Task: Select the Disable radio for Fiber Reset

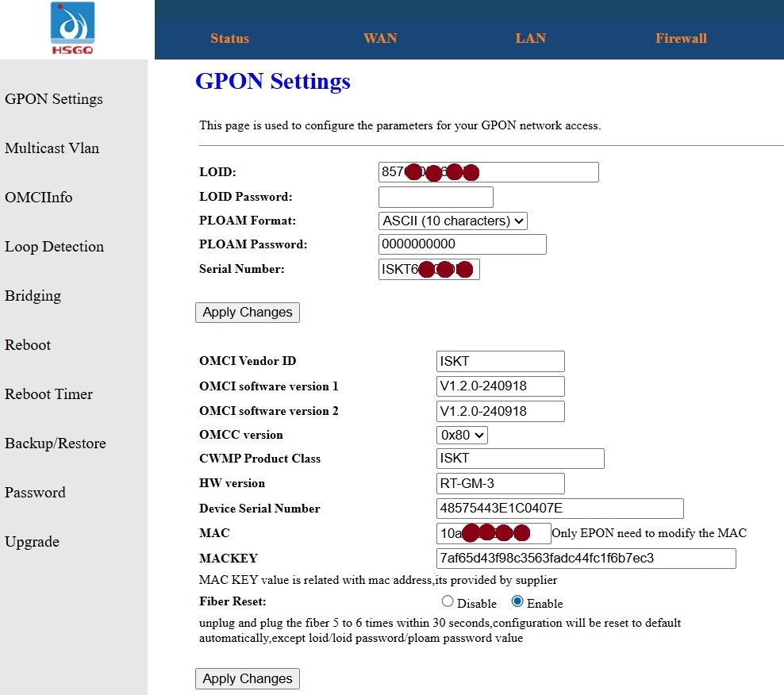Action: point(448,602)
